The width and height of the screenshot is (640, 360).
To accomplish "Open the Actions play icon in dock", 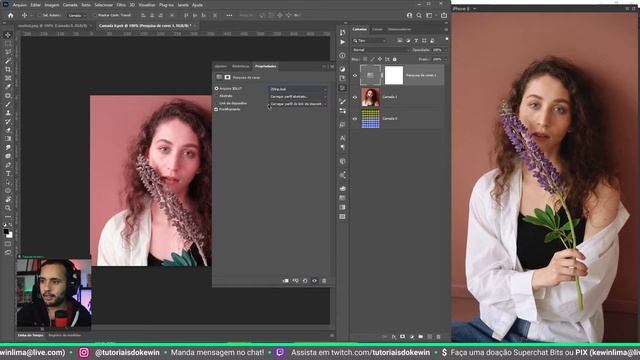I will 342,42.
